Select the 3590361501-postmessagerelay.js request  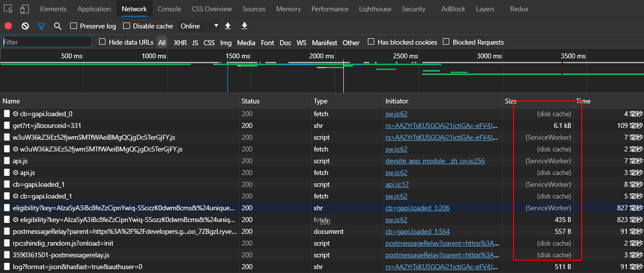[322, 255]
